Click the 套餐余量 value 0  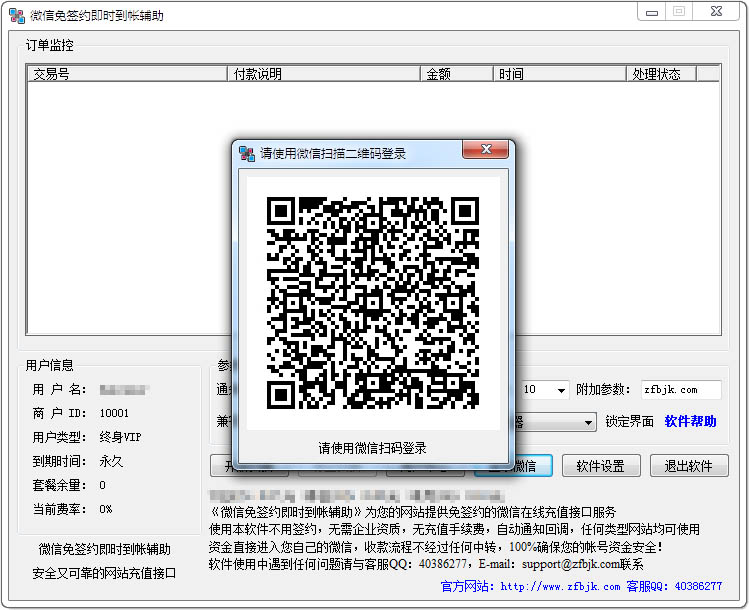(x=102, y=485)
